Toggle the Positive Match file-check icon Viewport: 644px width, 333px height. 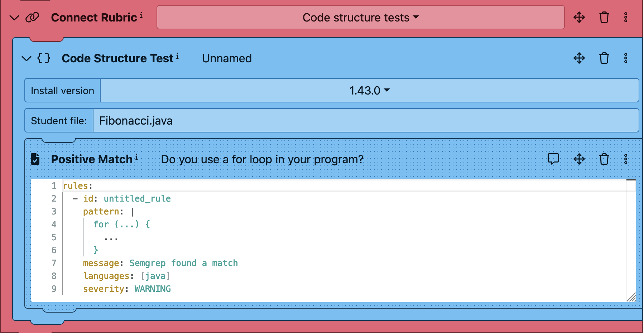35,159
